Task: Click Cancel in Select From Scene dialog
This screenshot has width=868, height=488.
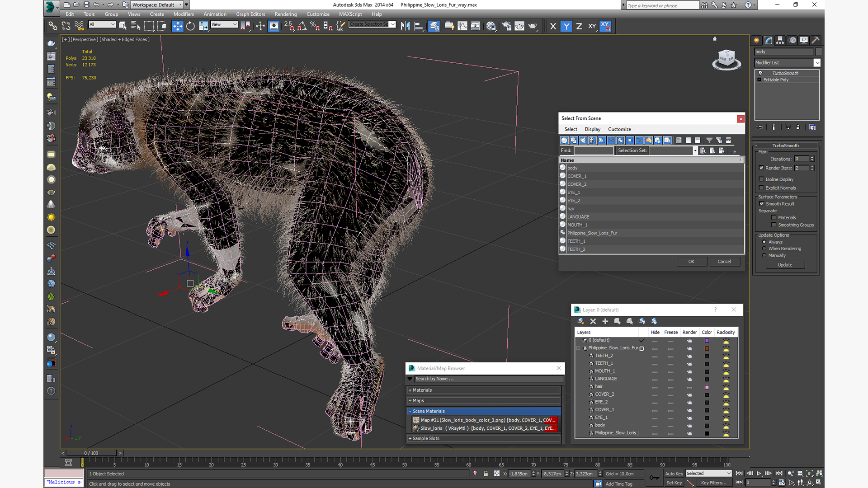Action: click(x=724, y=262)
